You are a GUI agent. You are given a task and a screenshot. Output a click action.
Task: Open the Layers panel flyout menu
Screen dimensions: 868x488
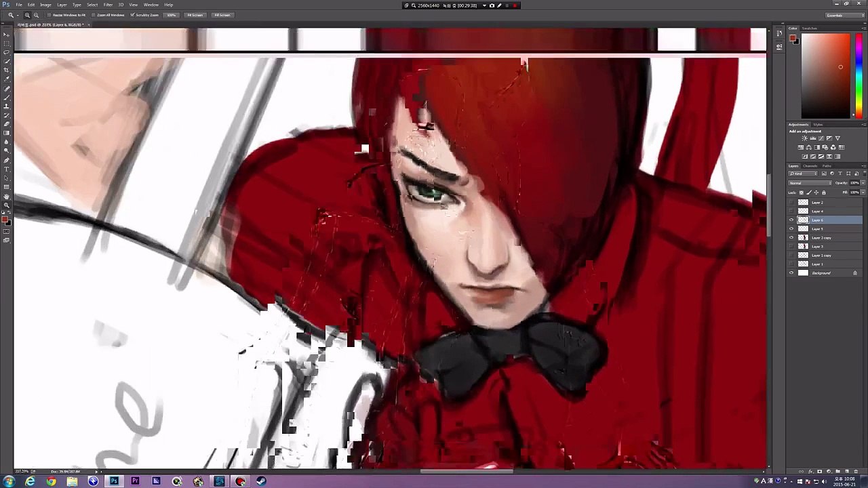point(864,166)
